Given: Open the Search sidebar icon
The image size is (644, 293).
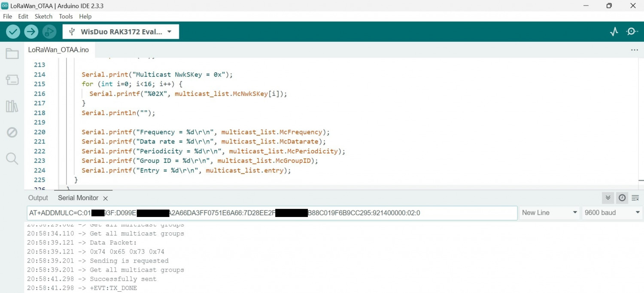Looking at the screenshot, I should (x=12, y=159).
